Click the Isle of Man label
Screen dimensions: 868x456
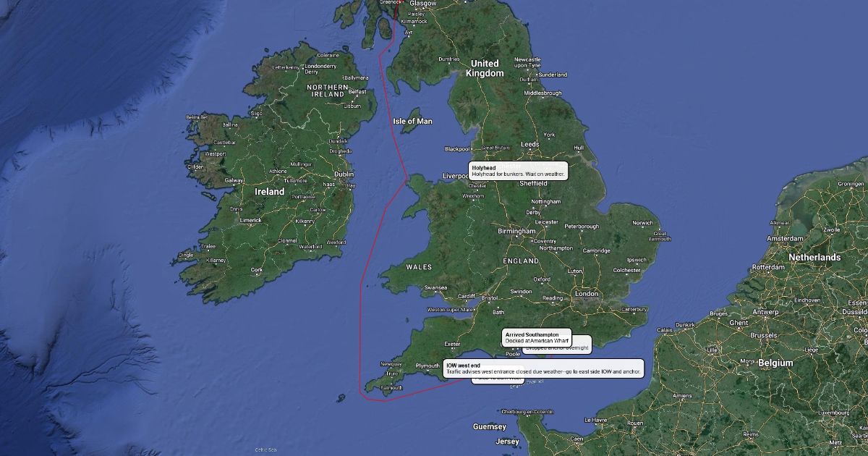[x=412, y=121]
